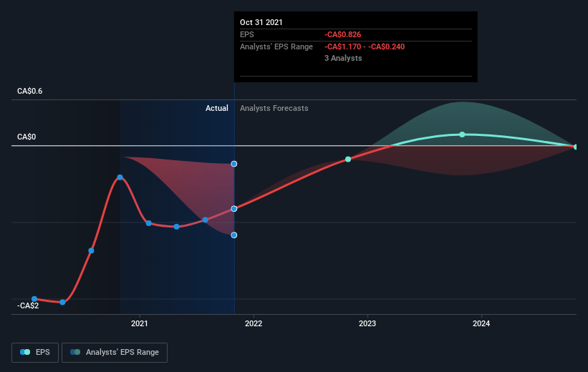Click the Analysts Forecasts section label
The width and height of the screenshot is (588, 372).
pos(274,108)
